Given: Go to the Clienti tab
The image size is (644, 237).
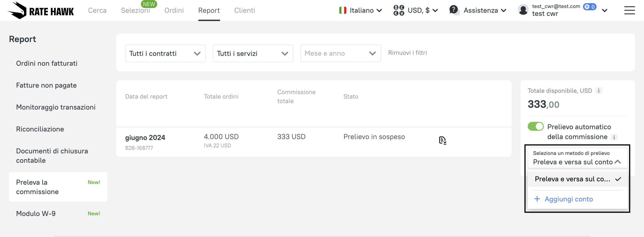Looking at the screenshot, I should pyautogui.click(x=245, y=11).
